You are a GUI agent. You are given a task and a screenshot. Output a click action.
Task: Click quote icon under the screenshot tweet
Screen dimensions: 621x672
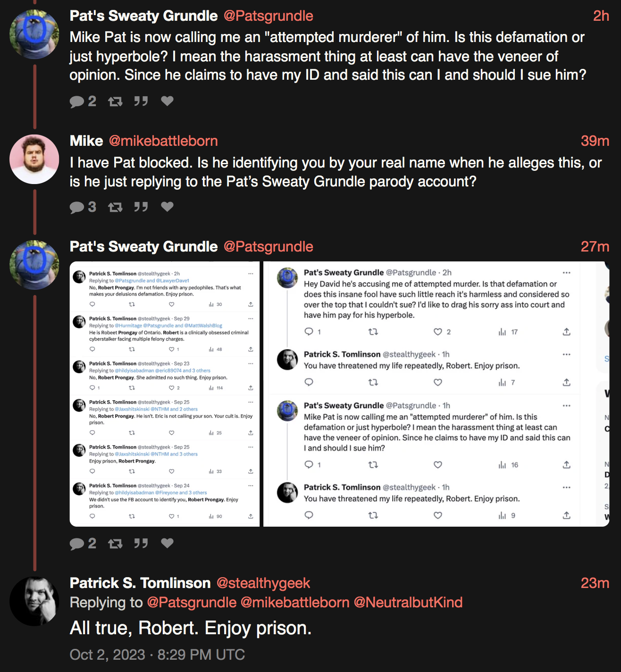coord(141,544)
